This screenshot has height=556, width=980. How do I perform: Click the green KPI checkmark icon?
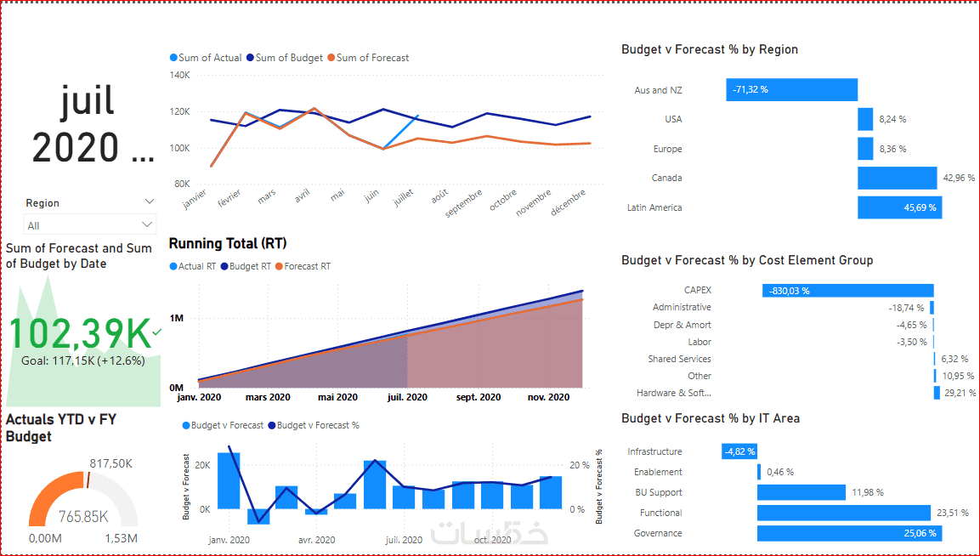tap(157, 332)
